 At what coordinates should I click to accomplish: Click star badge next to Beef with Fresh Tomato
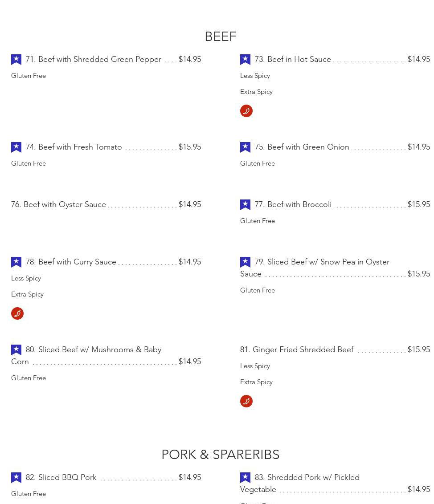(x=16, y=147)
